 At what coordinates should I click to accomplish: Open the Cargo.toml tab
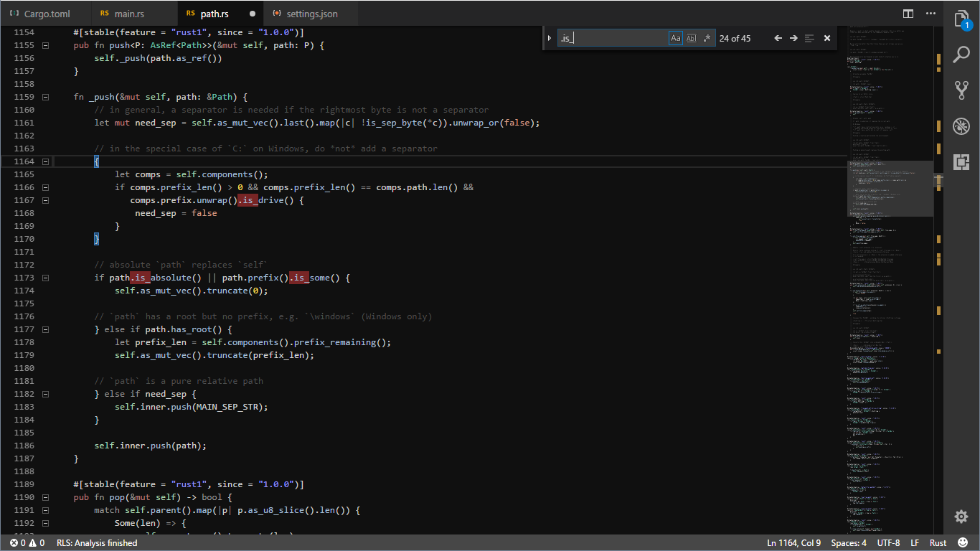click(47, 13)
